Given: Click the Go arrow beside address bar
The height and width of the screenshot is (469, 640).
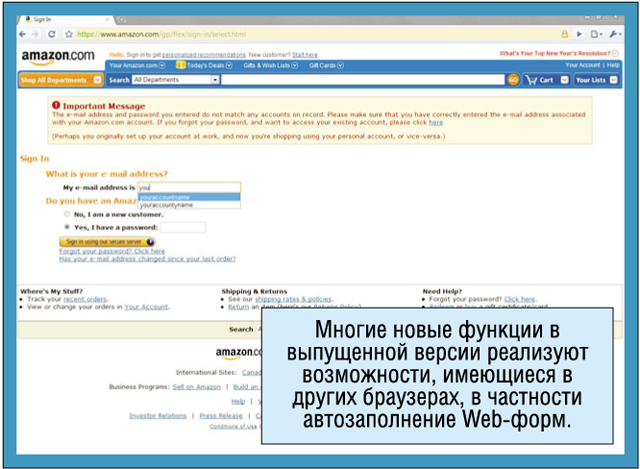Looking at the screenshot, I should click(579, 34).
